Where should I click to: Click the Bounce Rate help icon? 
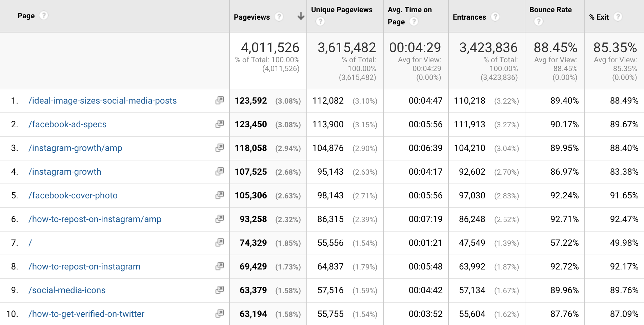click(x=538, y=21)
